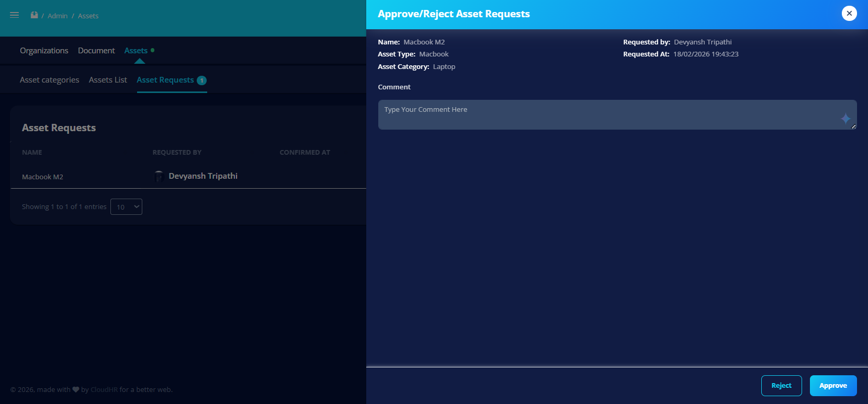Click the Requested At timestamp value
The image size is (868, 404).
tap(706, 54)
